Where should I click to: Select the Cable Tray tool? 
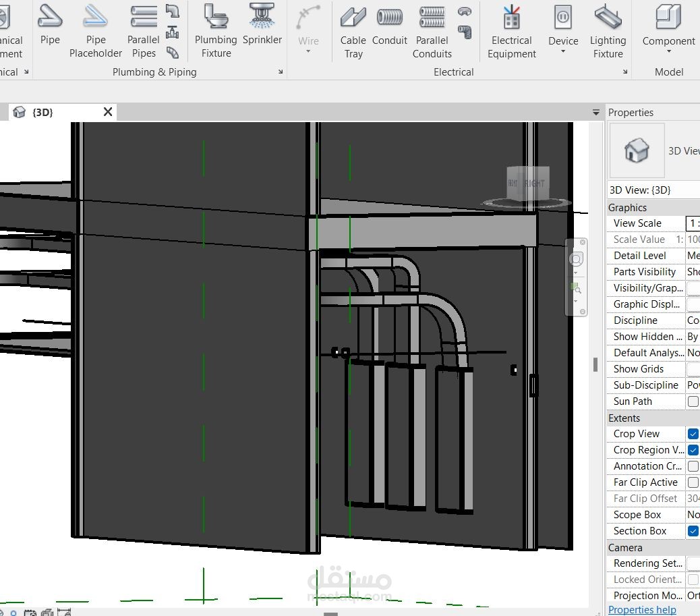tap(353, 31)
